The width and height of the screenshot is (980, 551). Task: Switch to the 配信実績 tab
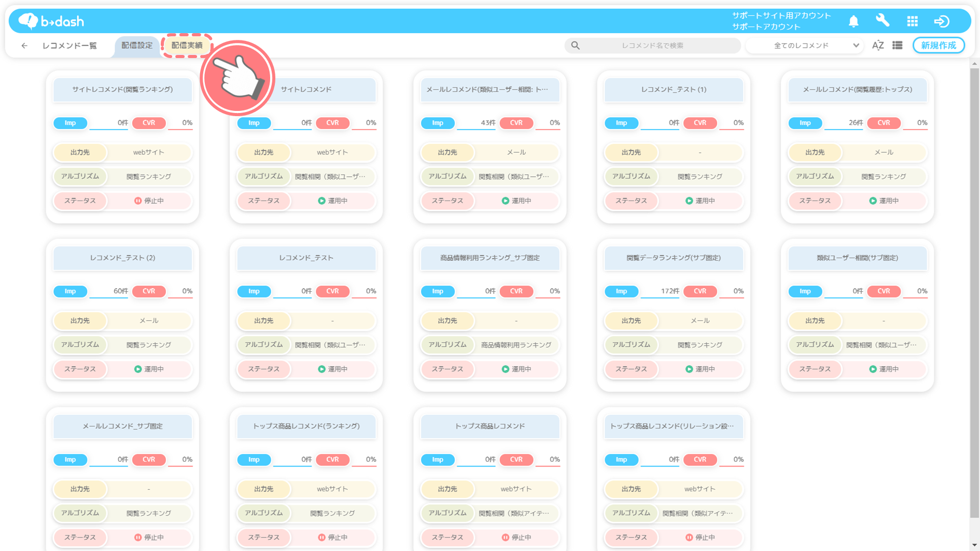click(x=187, y=46)
